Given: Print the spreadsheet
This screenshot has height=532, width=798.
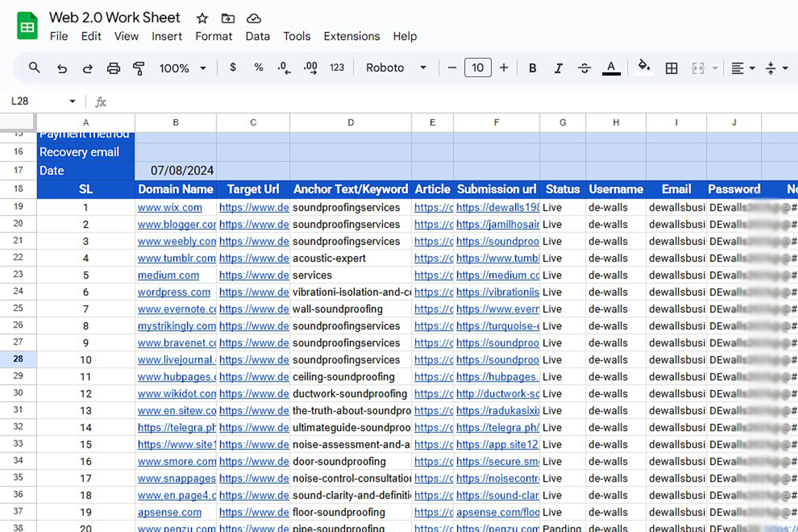Looking at the screenshot, I should pyautogui.click(x=113, y=68).
